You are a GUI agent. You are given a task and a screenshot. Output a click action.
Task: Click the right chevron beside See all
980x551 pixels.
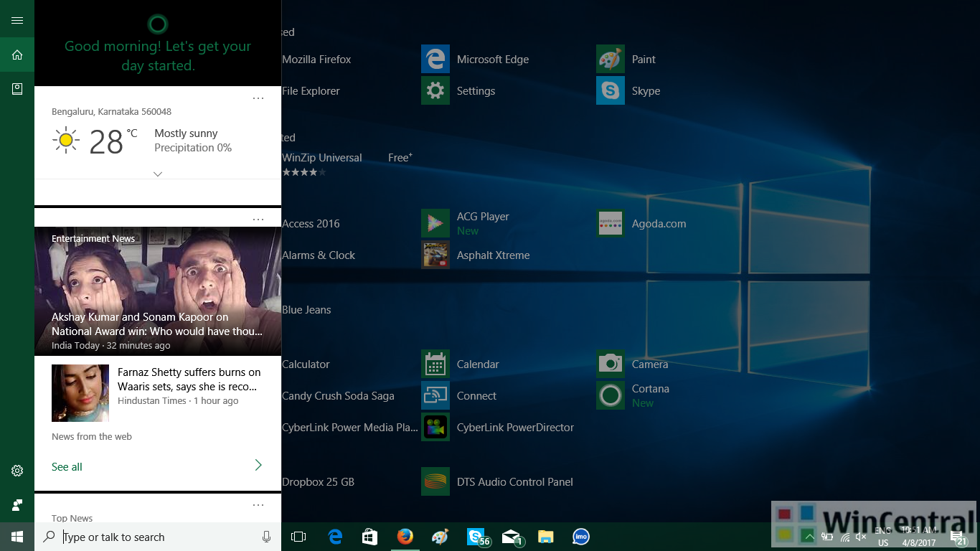click(258, 466)
